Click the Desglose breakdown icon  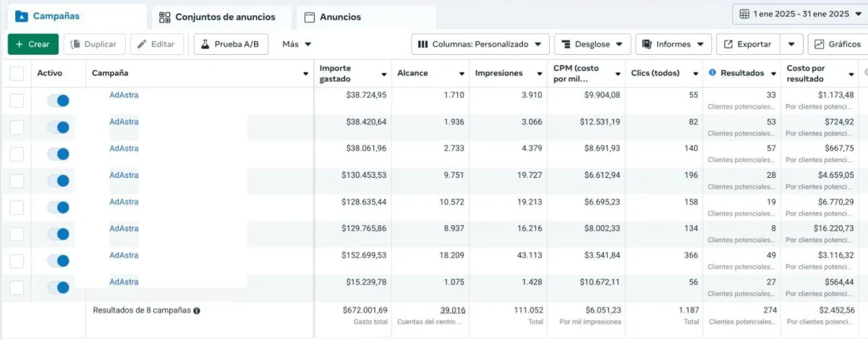click(x=566, y=44)
